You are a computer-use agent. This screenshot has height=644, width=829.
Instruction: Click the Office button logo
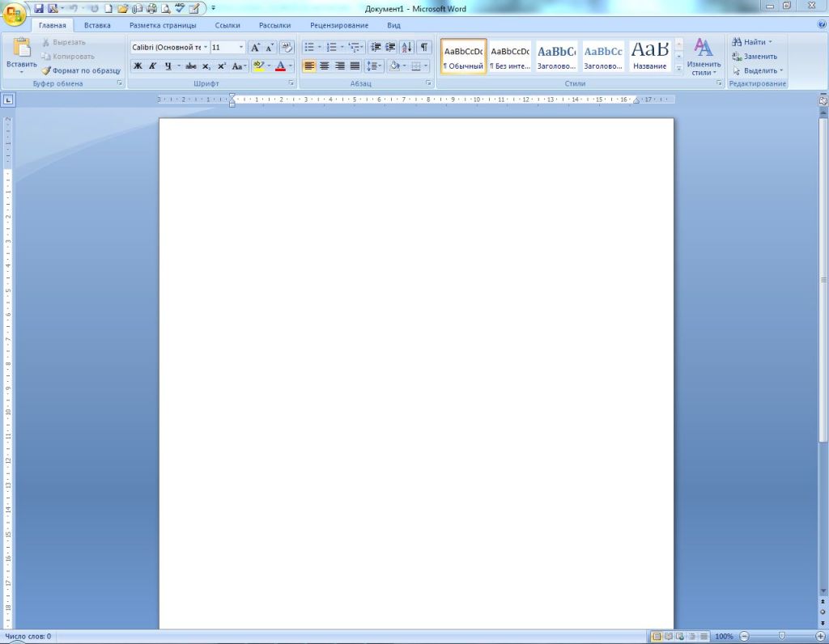pyautogui.click(x=15, y=14)
